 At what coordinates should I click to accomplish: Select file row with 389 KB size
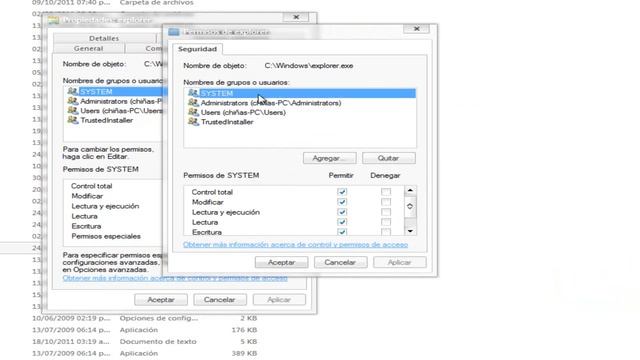145,353
